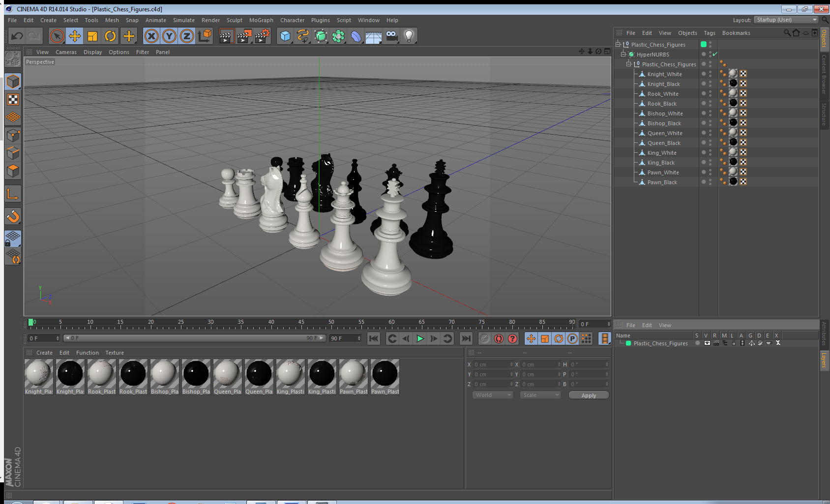Add a Bend deformer object
Image resolution: width=830 pixels, height=504 pixels.
pos(356,36)
